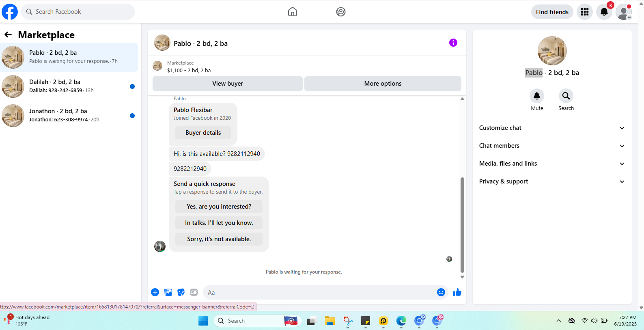644x330 pixels.
Task: Click the listing thumbnail in the chat header
Action: pyautogui.click(x=162, y=43)
